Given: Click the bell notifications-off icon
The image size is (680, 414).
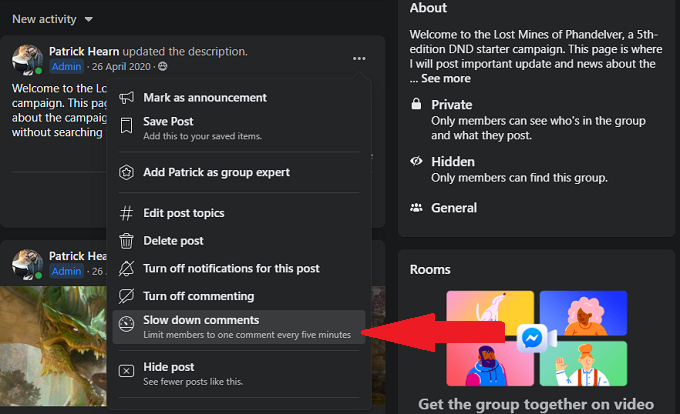Looking at the screenshot, I should point(127,269).
